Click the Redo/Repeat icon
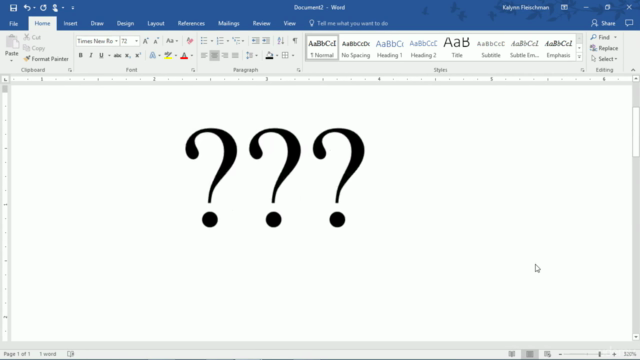 pos(43,8)
